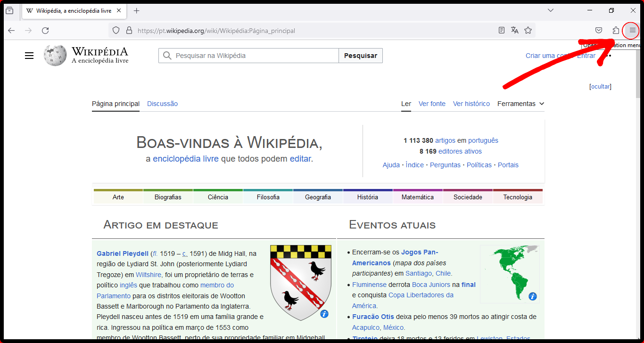Reload the current page
The width and height of the screenshot is (644, 343).
pyautogui.click(x=45, y=31)
